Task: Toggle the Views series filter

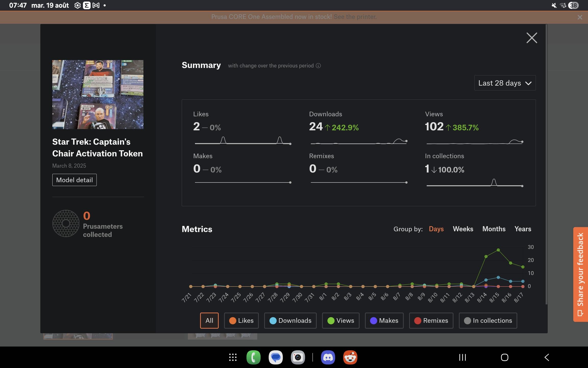Action: click(x=341, y=320)
